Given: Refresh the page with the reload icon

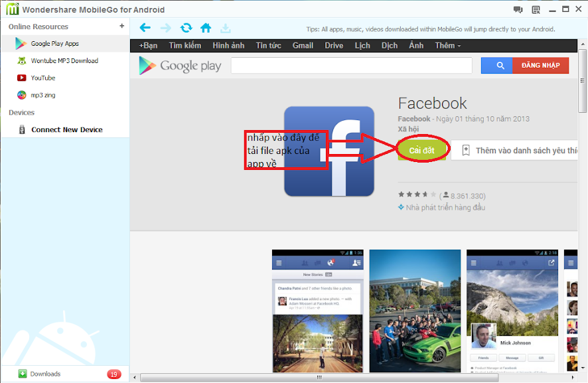Looking at the screenshot, I should [x=186, y=28].
